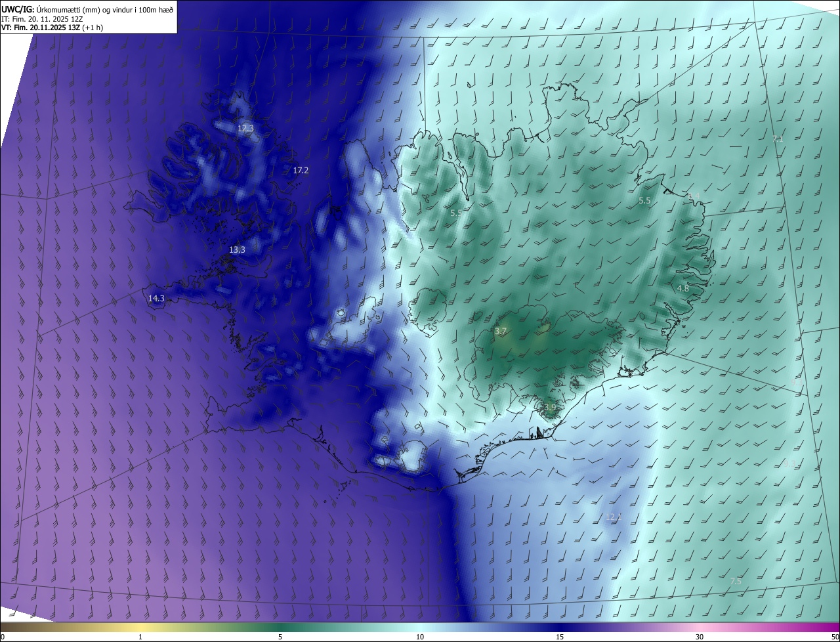Click the precipitable water color scale bar
The height and width of the screenshot is (642, 840).
[420, 627]
